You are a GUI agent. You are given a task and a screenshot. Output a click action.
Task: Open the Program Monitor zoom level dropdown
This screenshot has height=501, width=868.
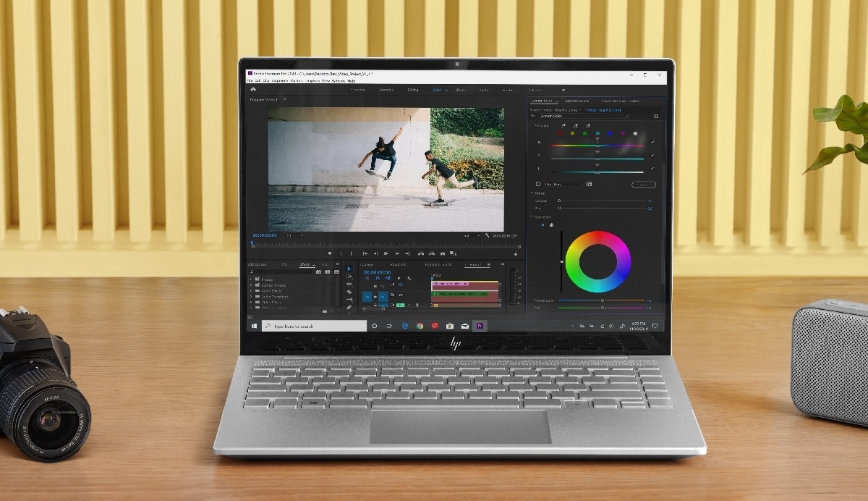click(294, 235)
